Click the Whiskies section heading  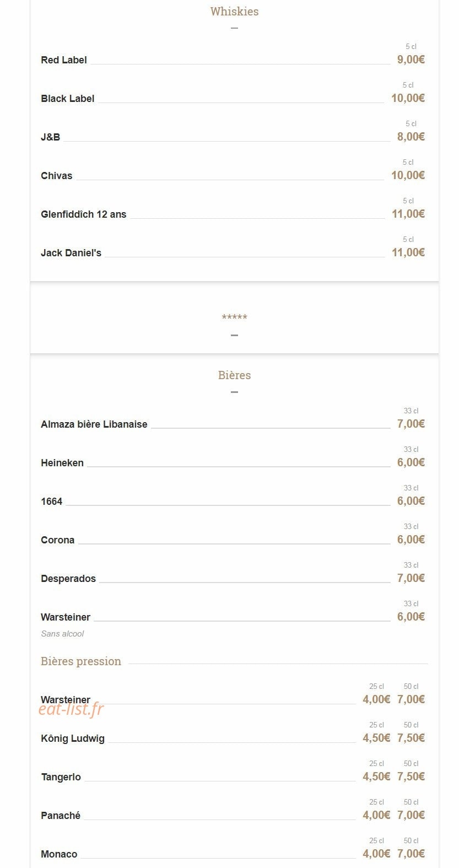[234, 12]
